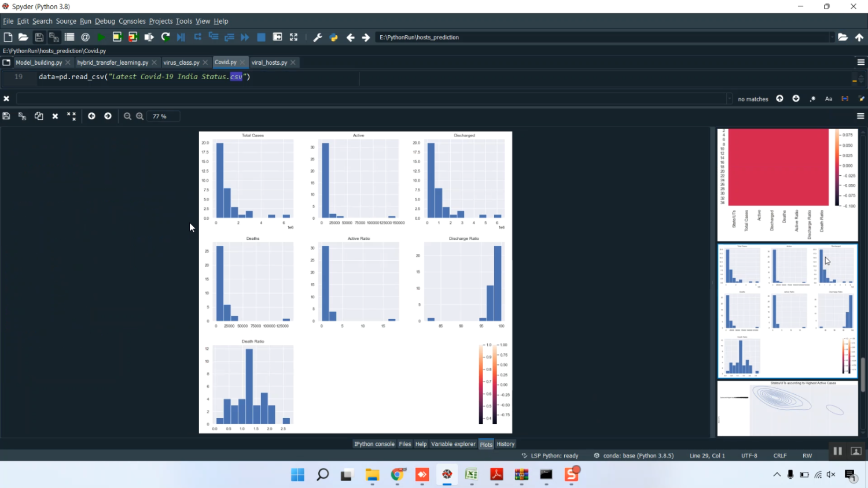Click the Debug file icon
Image resolution: width=868 pixels, height=488 pixels.
(181, 37)
